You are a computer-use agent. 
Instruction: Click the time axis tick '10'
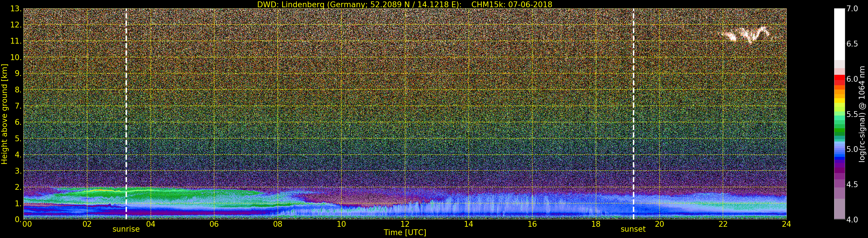[x=341, y=224]
